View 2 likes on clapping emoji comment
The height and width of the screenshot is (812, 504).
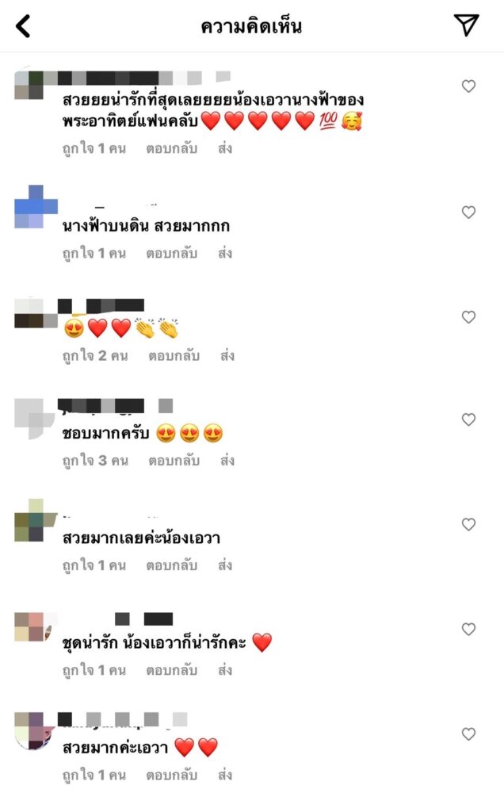click(x=95, y=356)
